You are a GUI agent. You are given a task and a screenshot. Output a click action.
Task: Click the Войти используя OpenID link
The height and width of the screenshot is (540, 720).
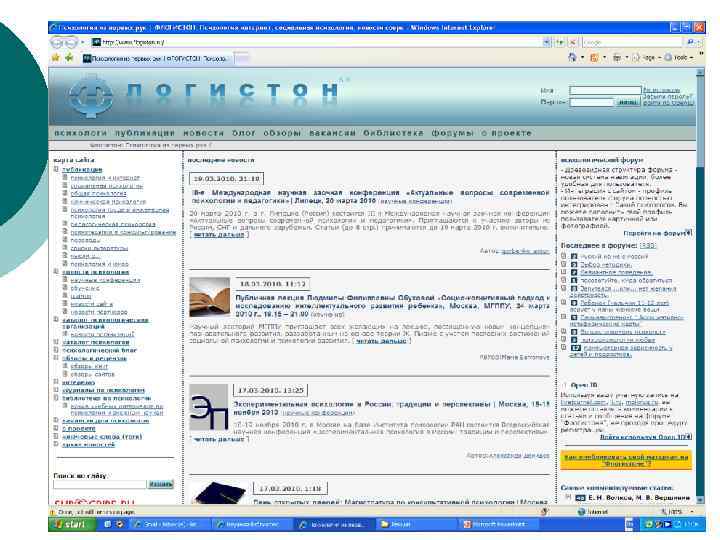(x=645, y=437)
